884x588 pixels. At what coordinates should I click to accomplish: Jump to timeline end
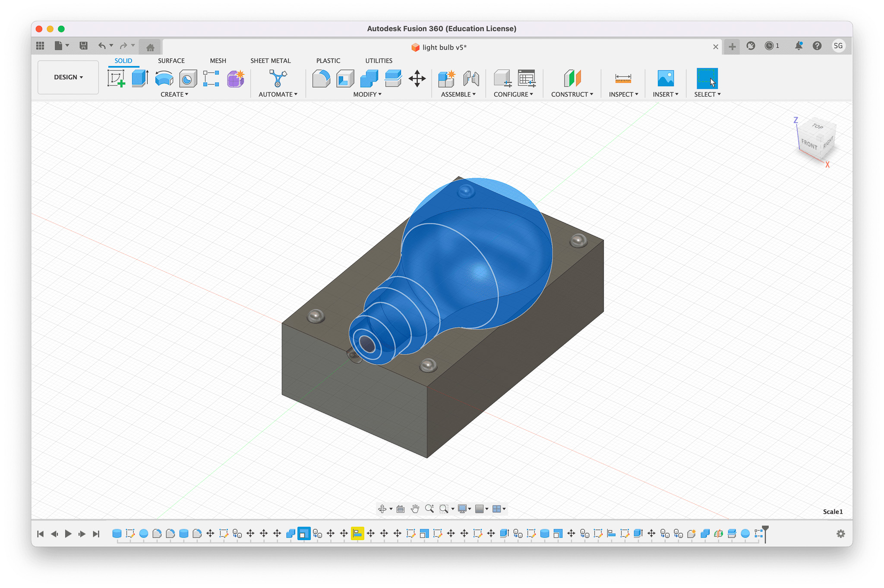tap(96, 534)
